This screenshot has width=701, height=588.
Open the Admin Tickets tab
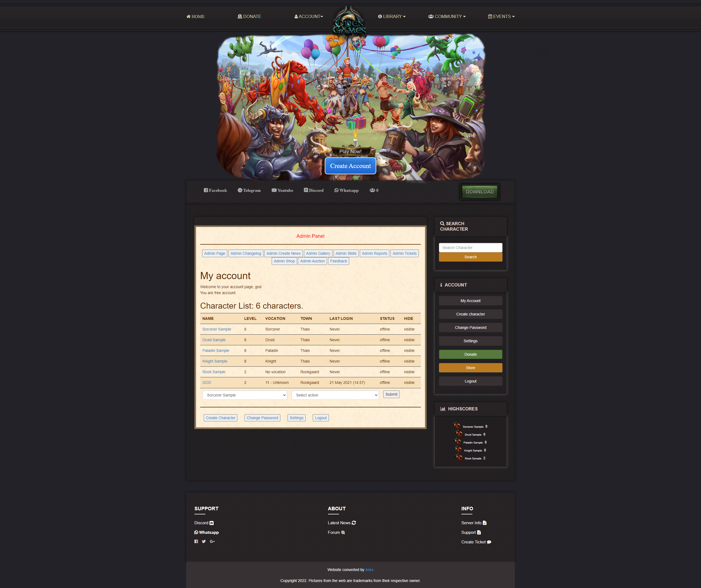(x=404, y=253)
